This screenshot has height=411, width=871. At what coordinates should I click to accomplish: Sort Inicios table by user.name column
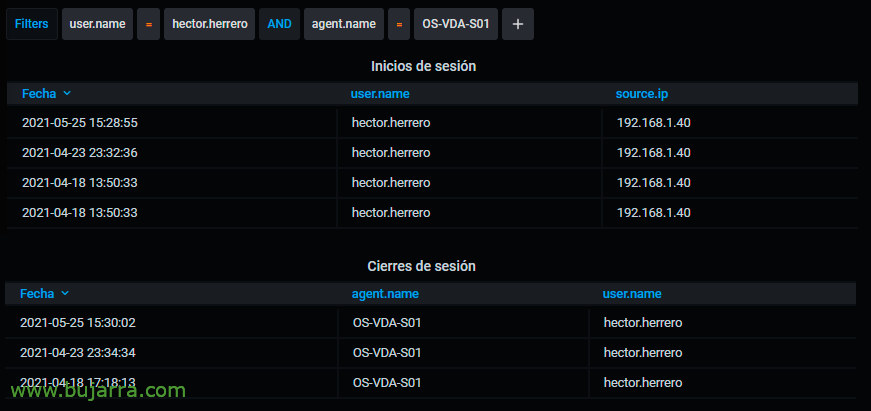pos(380,94)
